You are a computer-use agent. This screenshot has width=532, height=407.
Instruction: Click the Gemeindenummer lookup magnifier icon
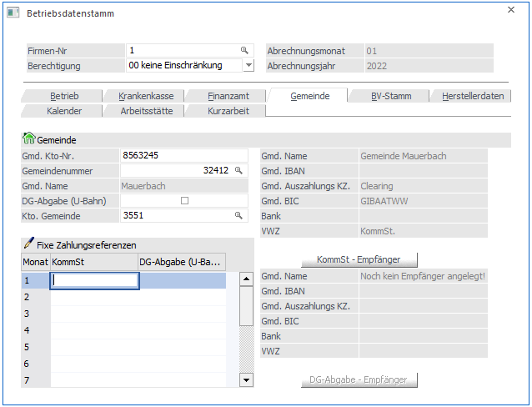pos(238,170)
